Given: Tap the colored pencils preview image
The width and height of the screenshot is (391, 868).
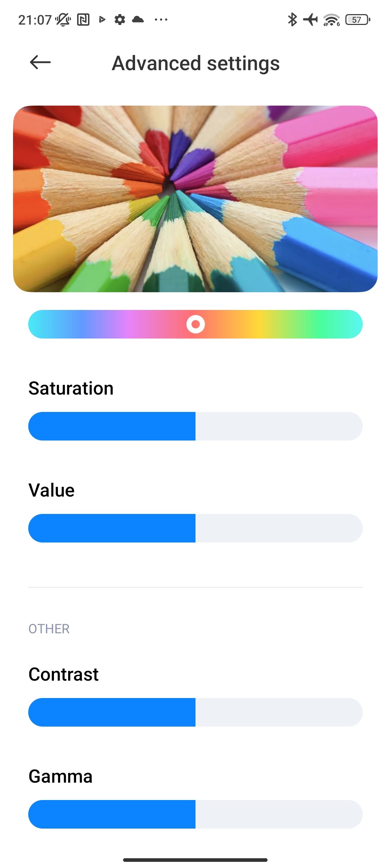Looking at the screenshot, I should [195, 199].
